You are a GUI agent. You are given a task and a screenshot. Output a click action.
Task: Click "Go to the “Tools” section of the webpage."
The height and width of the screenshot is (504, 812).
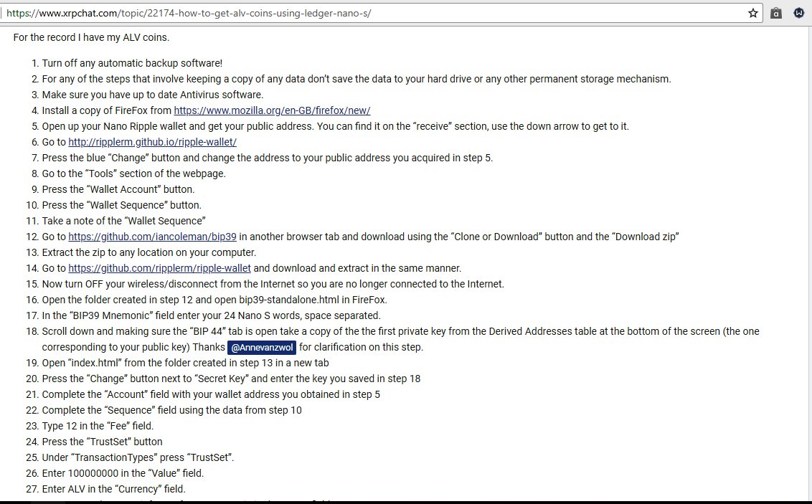pyautogui.click(x=133, y=173)
